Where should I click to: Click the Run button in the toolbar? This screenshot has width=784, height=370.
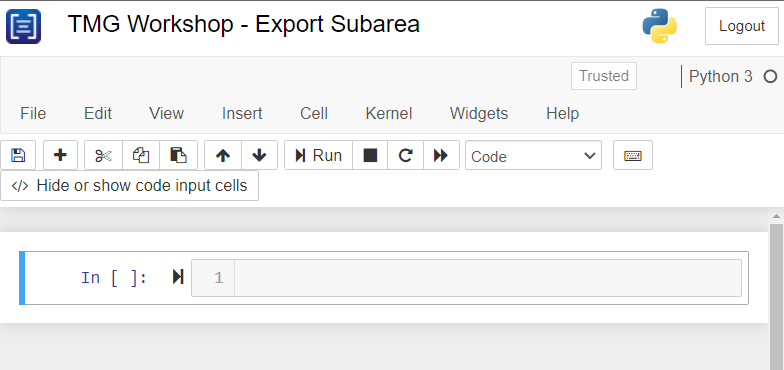(x=318, y=156)
